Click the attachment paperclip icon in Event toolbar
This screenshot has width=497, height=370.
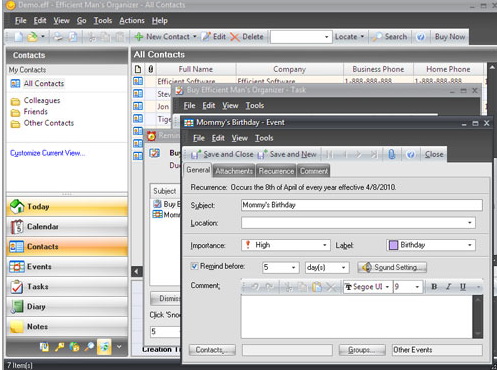[392, 154]
